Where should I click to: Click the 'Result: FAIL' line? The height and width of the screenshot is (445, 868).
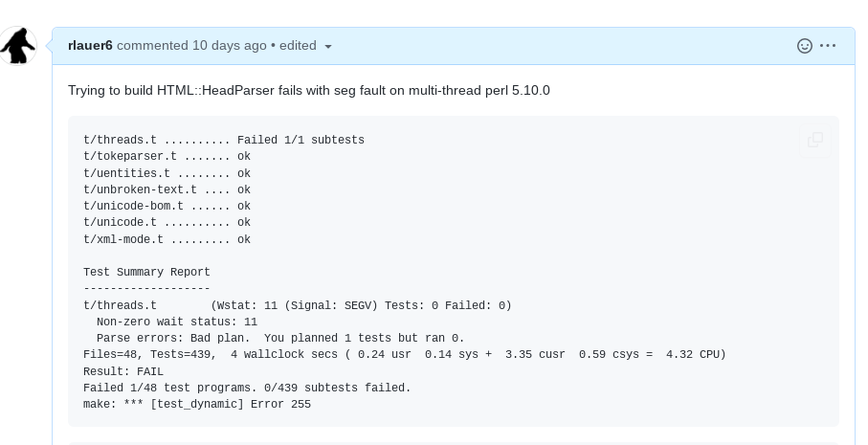[x=123, y=371]
